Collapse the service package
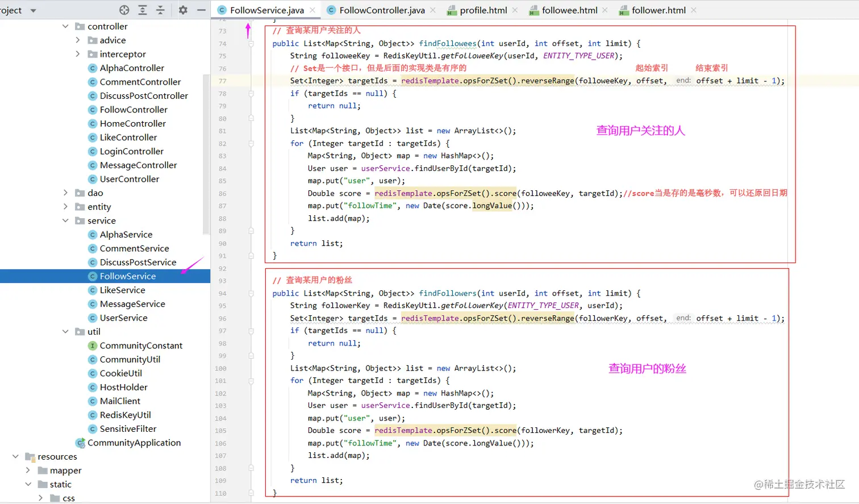 (x=65, y=220)
